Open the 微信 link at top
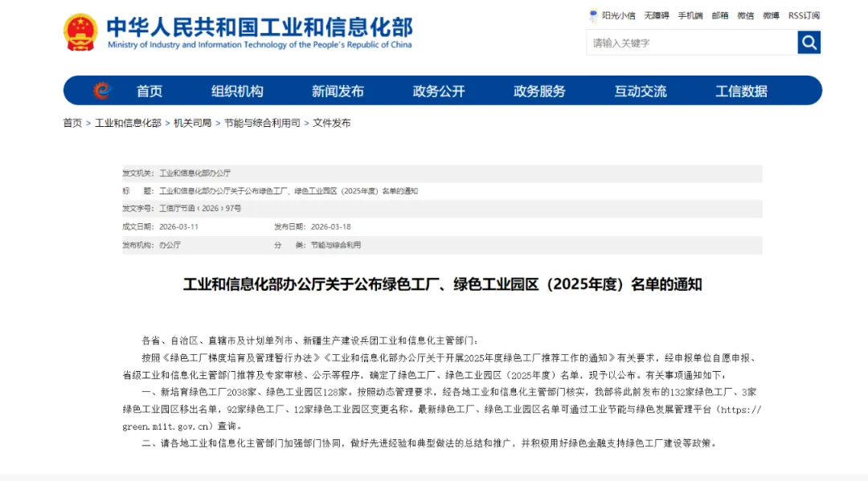This screenshot has height=481, width=868. pyautogui.click(x=745, y=15)
